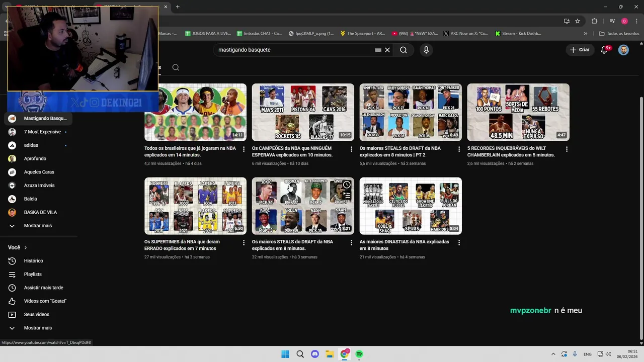Click the install app icon in address bar
This screenshot has height=362, width=644.
tap(567, 21)
